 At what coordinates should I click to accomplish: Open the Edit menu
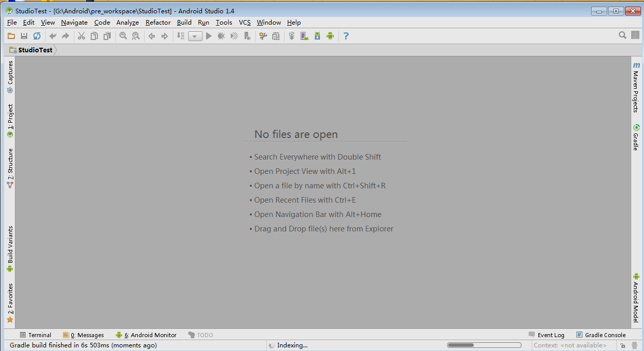point(29,23)
